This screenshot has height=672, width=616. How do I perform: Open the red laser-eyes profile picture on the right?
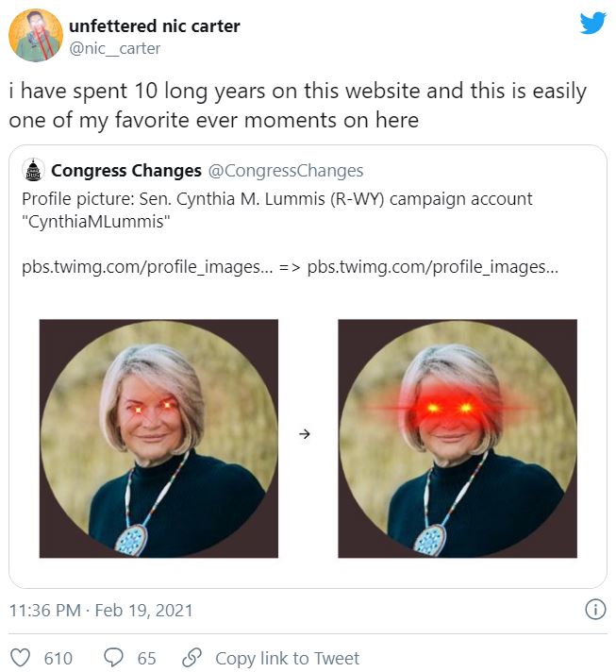click(x=458, y=438)
